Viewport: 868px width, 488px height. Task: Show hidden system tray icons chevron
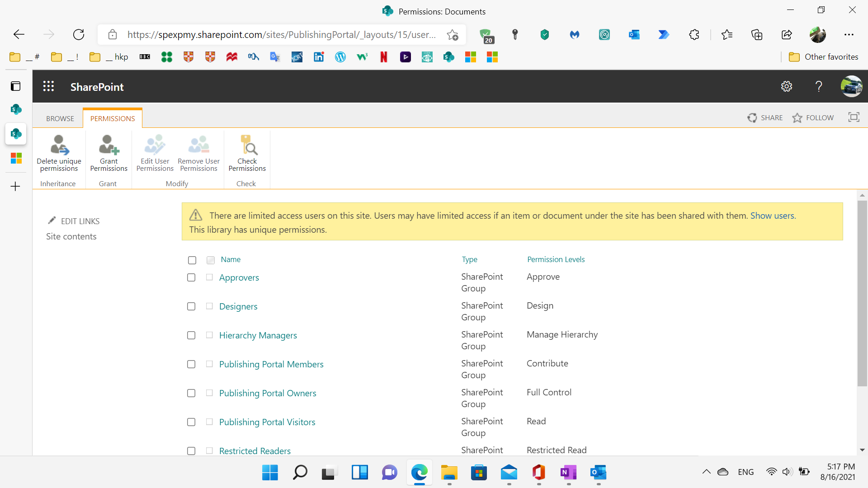706,472
